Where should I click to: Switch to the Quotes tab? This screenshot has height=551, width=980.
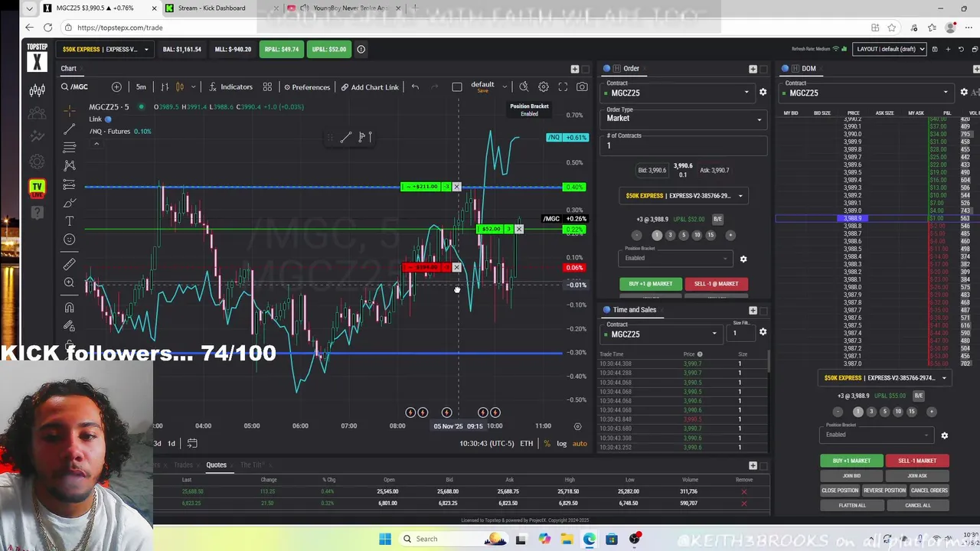tap(216, 465)
